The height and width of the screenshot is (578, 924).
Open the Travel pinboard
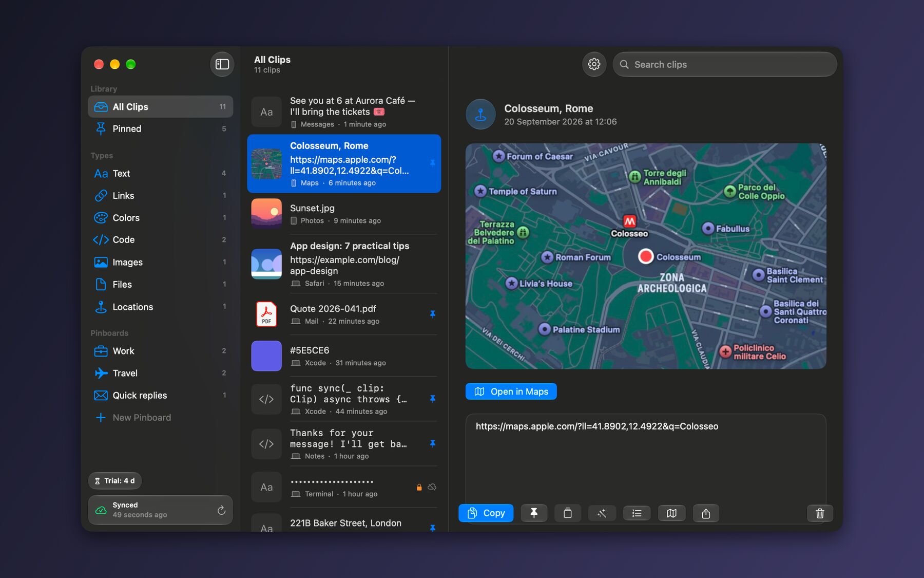(161, 374)
